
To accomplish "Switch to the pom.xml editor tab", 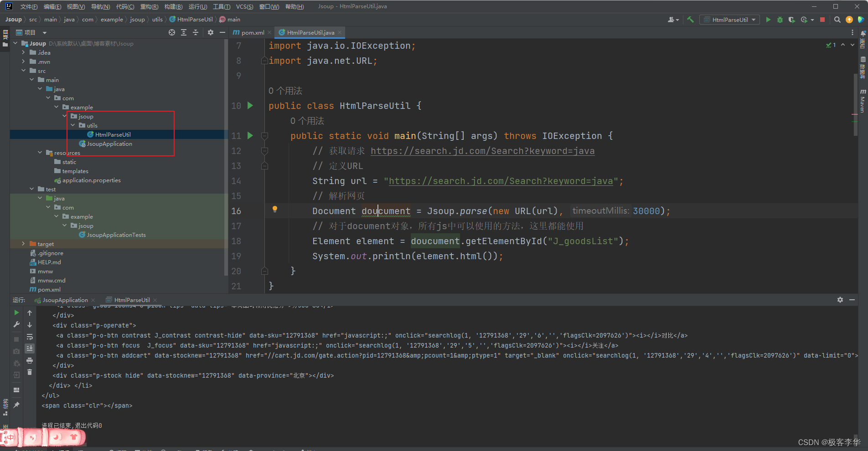I will pos(252,32).
